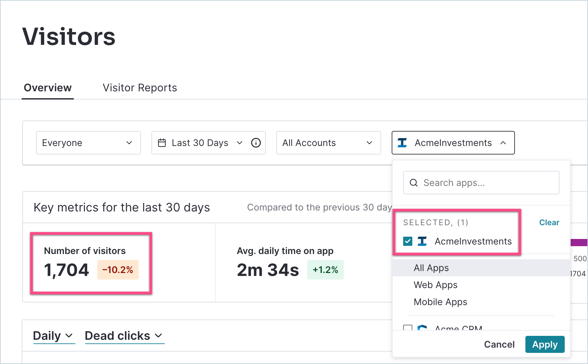The height and width of the screenshot is (364, 588).
Task: Open the Dead clicks metric dropdown
Action: [x=125, y=336]
